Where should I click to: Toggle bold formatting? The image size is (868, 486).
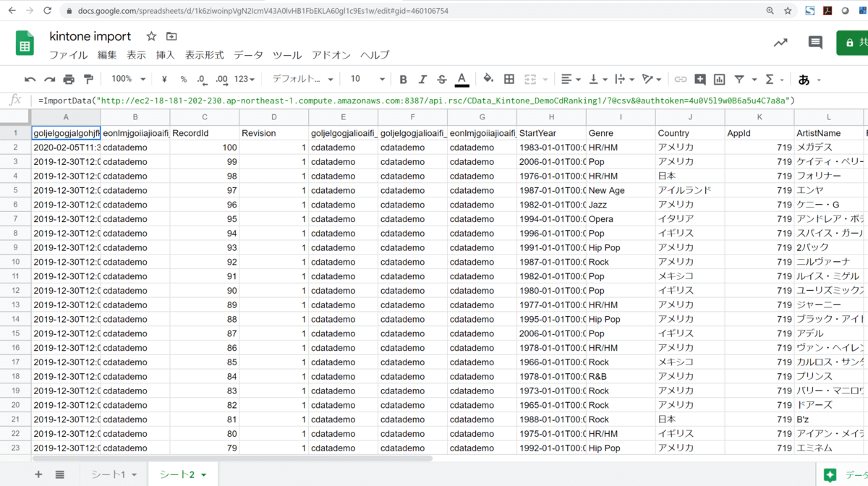point(403,80)
